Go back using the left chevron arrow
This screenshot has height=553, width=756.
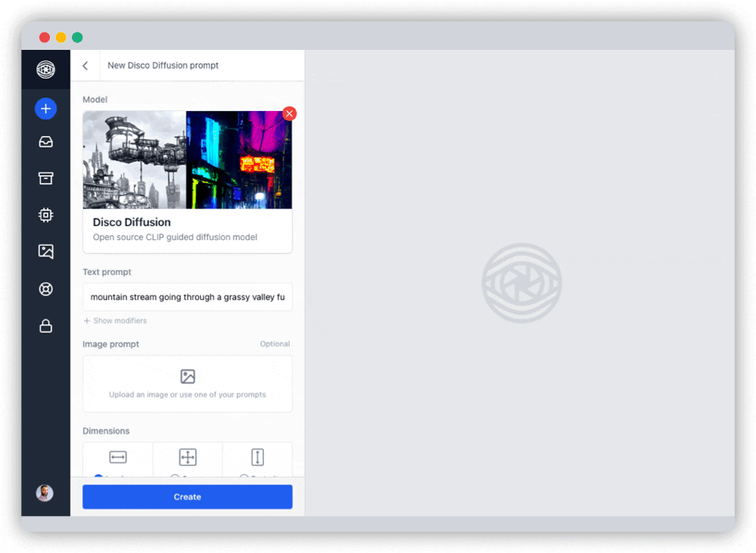coord(85,66)
